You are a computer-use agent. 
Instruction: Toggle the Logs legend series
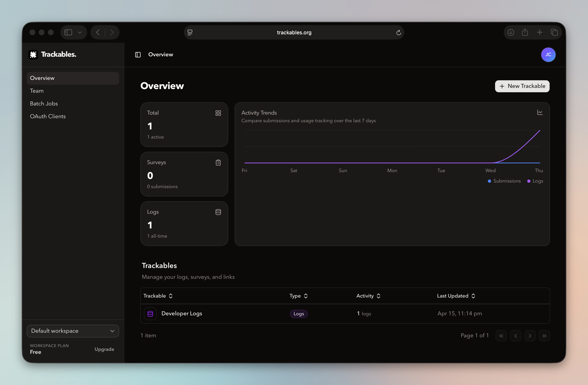(x=535, y=181)
